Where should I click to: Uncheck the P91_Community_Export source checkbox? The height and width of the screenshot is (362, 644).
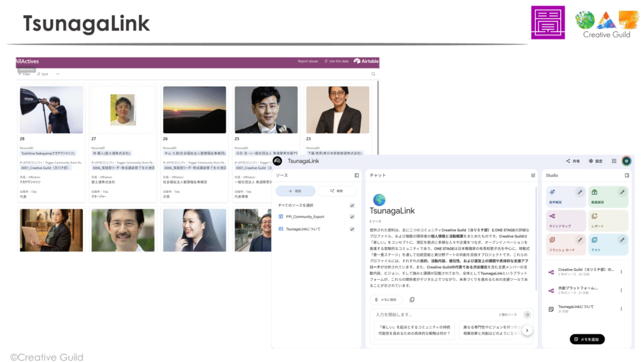click(352, 217)
